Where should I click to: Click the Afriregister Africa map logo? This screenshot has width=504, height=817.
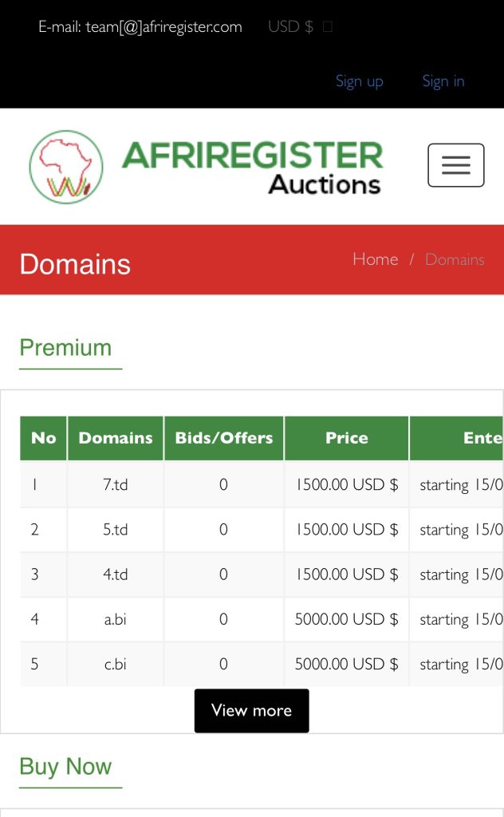tap(66, 167)
